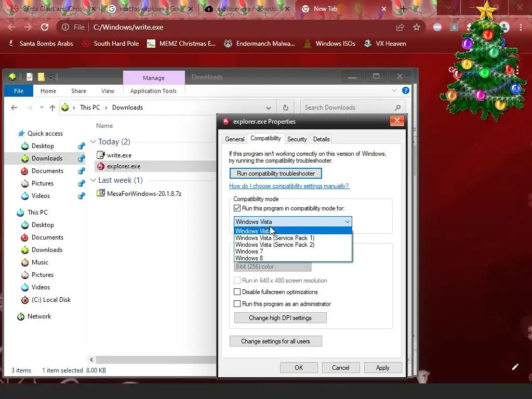This screenshot has width=532, height=399.
Task: Open the VX Heaven bookmark
Action: [x=385, y=44]
